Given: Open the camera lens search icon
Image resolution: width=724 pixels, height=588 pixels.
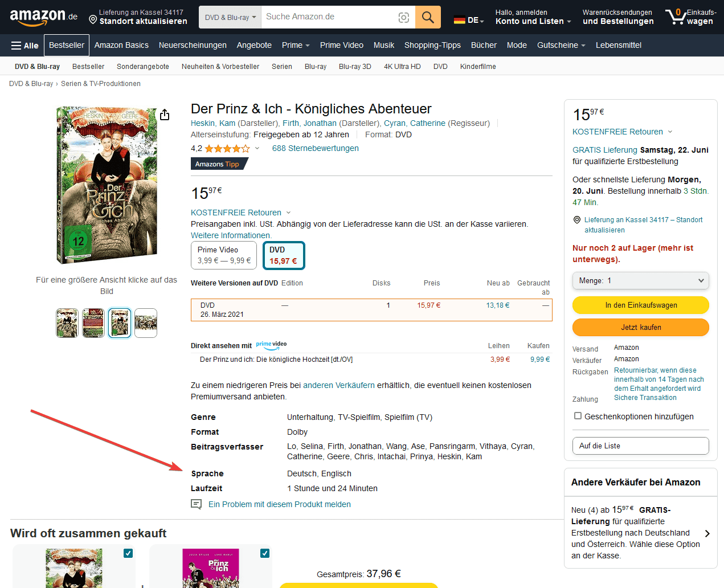Looking at the screenshot, I should [404, 18].
